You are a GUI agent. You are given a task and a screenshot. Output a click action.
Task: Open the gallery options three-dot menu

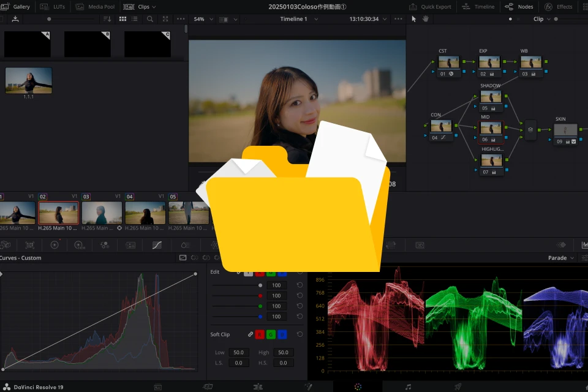coord(181,19)
